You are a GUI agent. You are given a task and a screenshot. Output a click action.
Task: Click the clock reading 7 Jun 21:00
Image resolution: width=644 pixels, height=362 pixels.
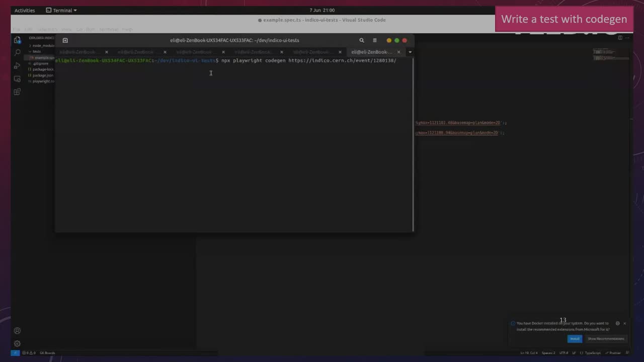(322, 10)
